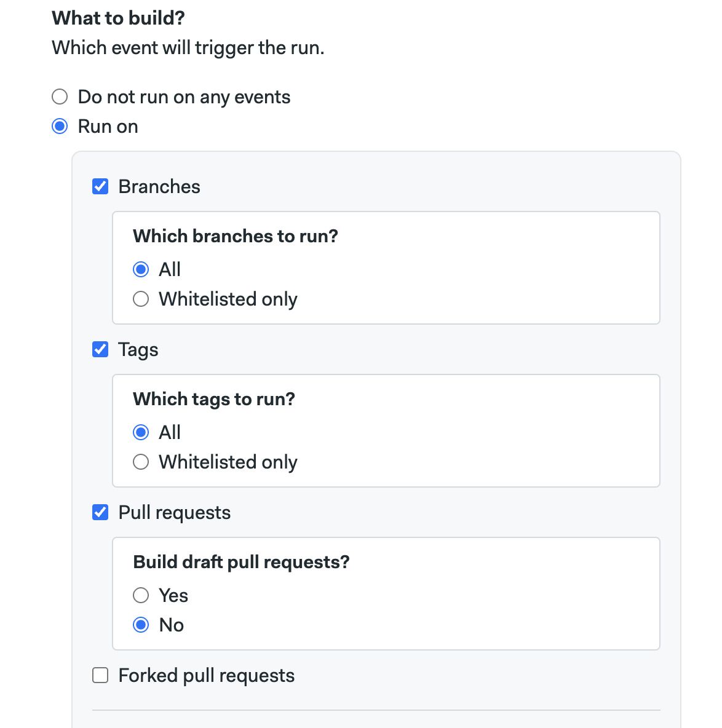This screenshot has width=722, height=728.
Task: Click the 'Which tags to run?' heading
Action: click(214, 399)
